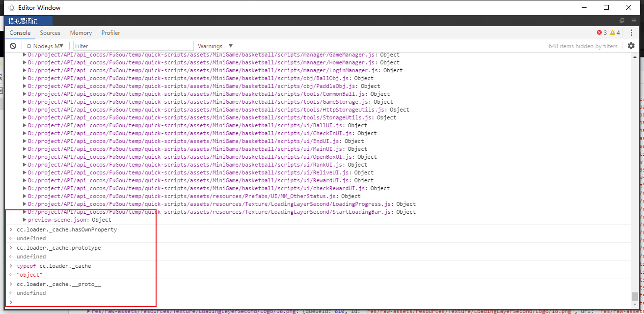Click the cc.loader._cache.hasOwnProperty command line
Screen dimensions: 644x314
pos(67,229)
